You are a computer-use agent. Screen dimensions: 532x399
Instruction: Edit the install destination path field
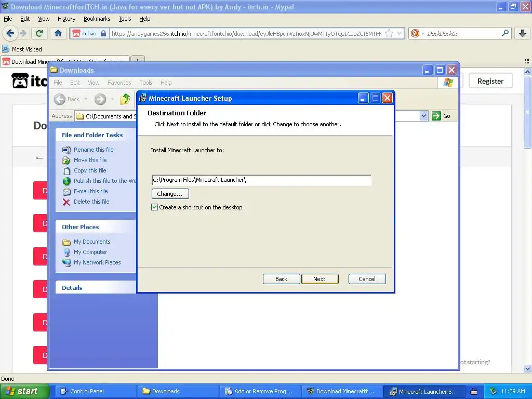[262, 180]
